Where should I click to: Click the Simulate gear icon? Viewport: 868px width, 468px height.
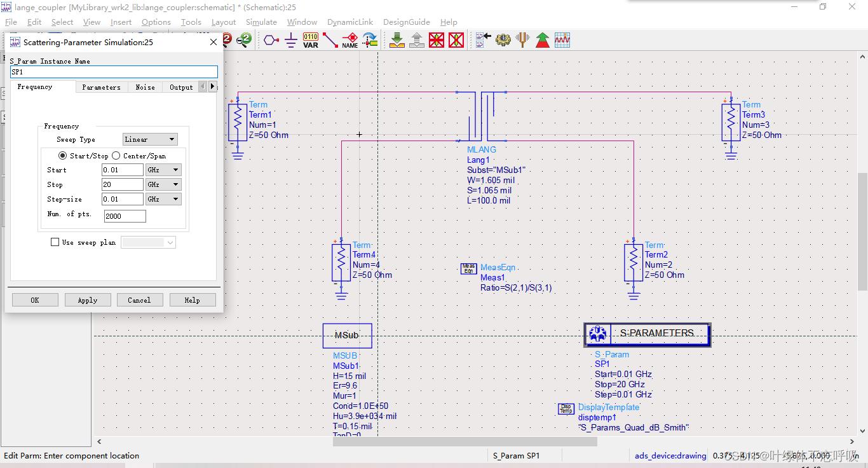(503, 40)
